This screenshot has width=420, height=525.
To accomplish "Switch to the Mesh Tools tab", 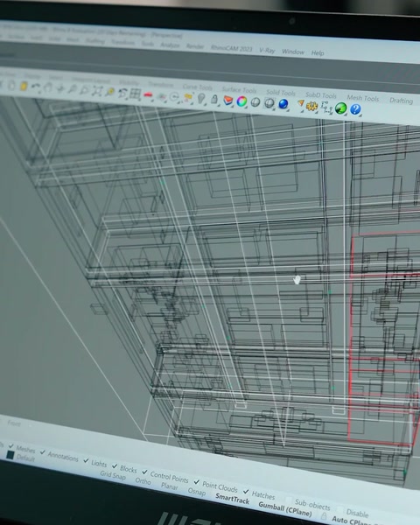I will [363, 98].
